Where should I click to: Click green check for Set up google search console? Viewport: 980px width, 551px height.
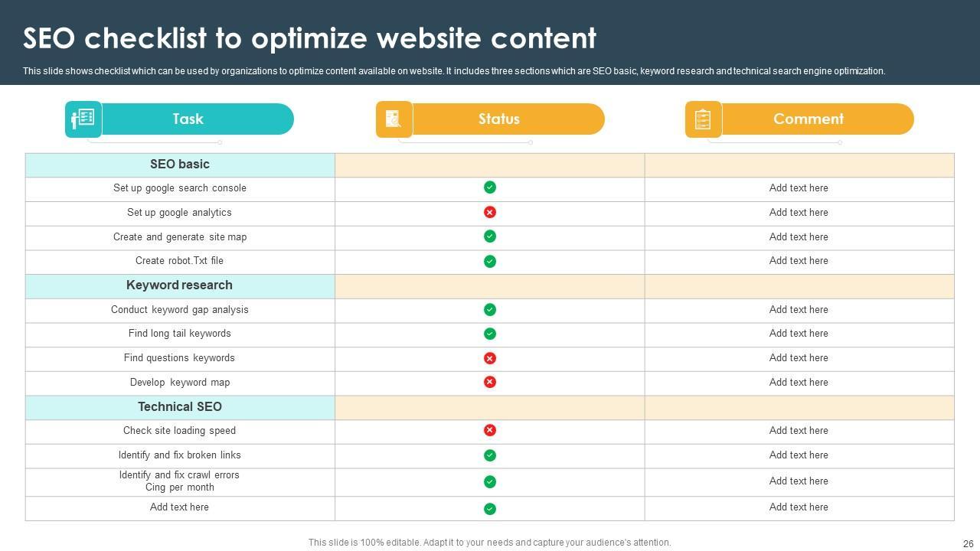tap(490, 187)
